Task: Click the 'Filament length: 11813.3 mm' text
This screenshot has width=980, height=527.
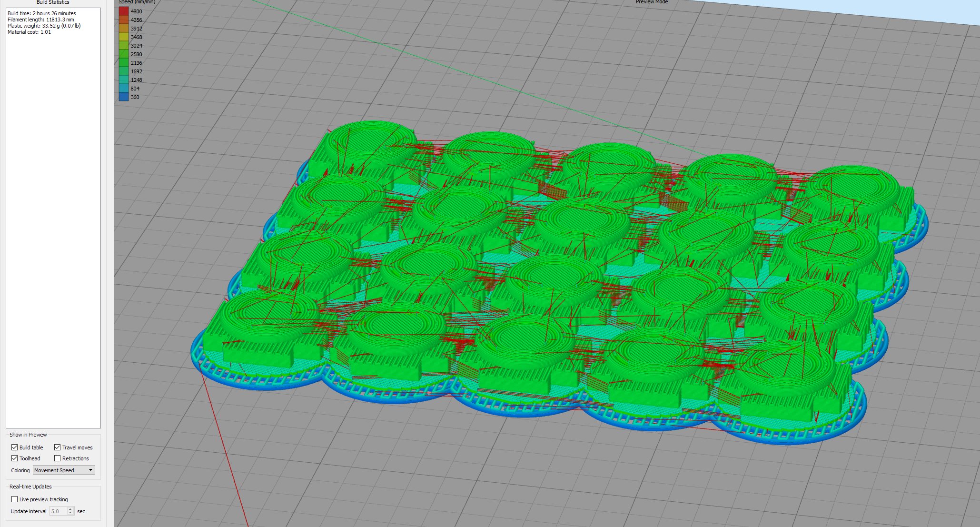Action: [41, 20]
